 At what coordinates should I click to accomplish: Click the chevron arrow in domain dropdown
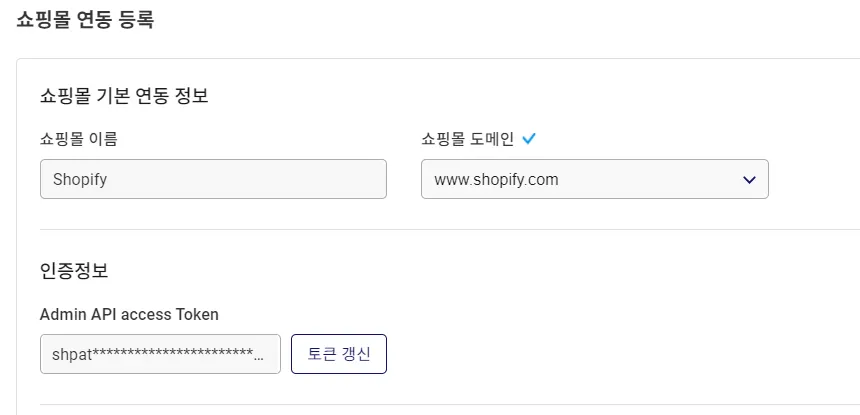click(x=749, y=180)
